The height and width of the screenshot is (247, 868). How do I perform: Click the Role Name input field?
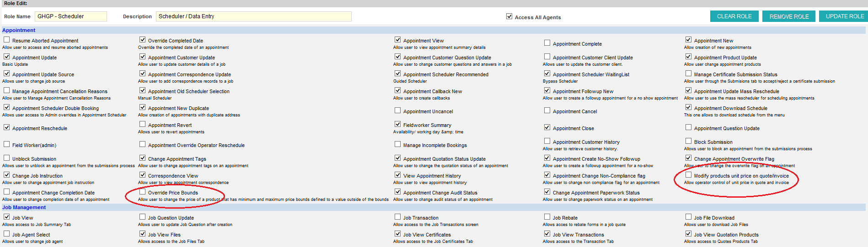pyautogui.click(x=71, y=16)
